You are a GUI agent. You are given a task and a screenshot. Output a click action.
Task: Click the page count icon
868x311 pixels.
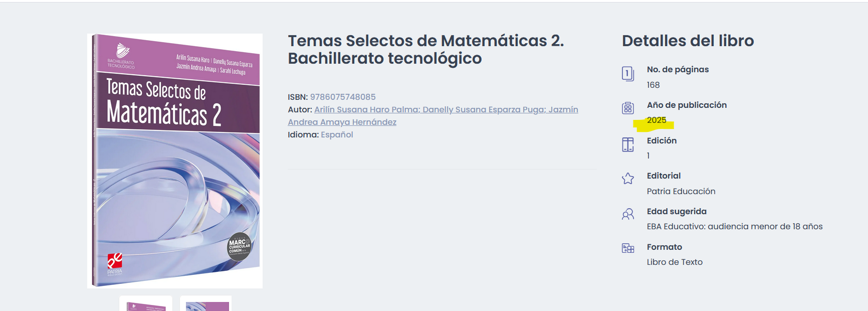pos(628,74)
